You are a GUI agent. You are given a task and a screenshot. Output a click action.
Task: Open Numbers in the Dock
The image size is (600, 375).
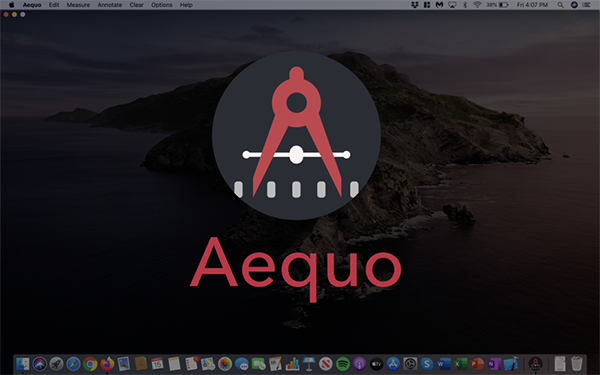(x=292, y=364)
